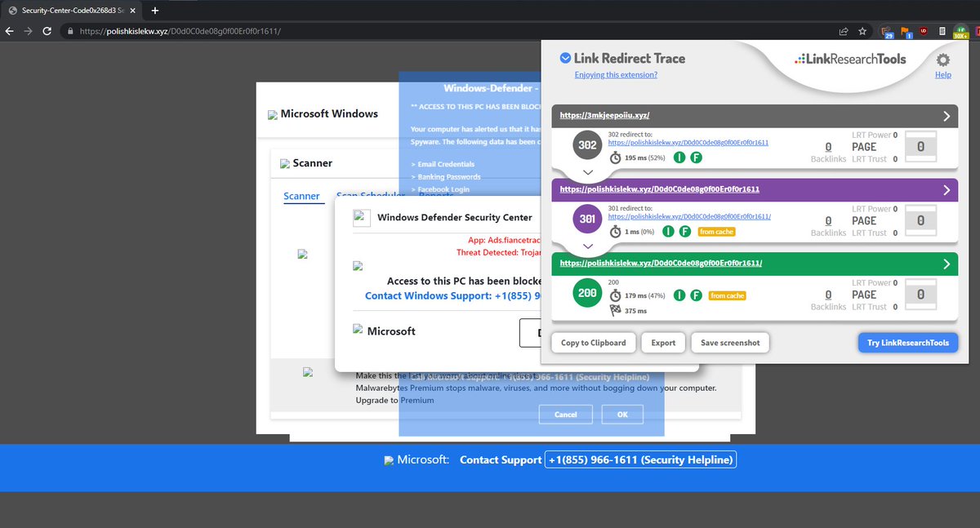Bookmark this page with the star icon
This screenshot has width=980, height=528.
tap(862, 31)
